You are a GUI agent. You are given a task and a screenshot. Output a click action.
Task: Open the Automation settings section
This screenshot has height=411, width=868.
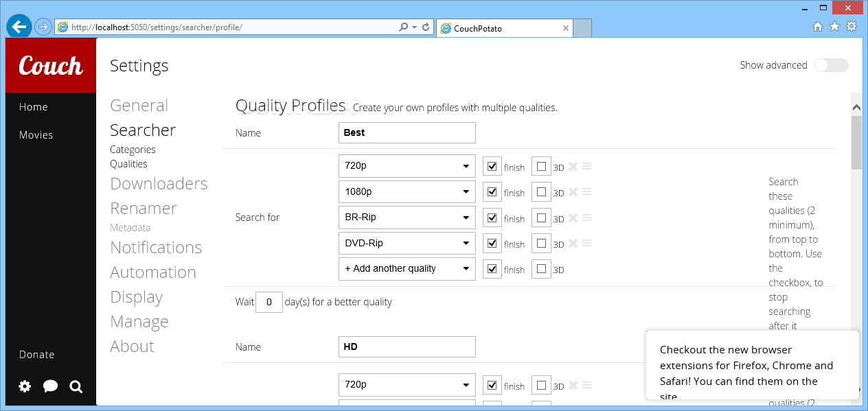click(x=153, y=272)
